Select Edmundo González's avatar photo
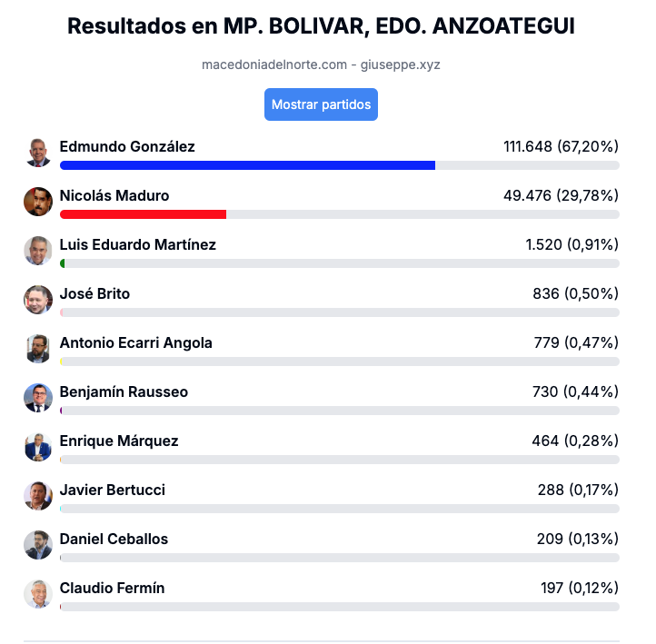The width and height of the screenshot is (656, 644). point(38,153)
